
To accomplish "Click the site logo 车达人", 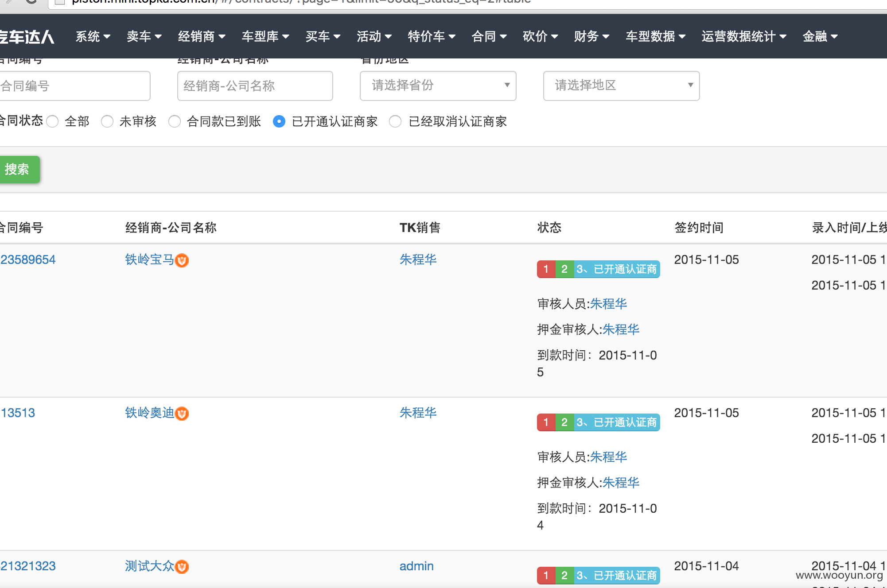I will point(27,37).
